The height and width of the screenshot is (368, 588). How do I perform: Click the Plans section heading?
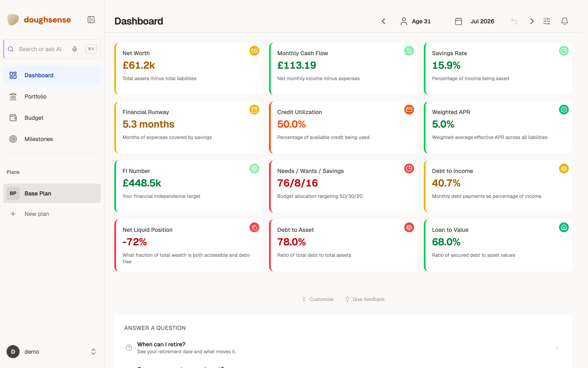coord(13,172)
